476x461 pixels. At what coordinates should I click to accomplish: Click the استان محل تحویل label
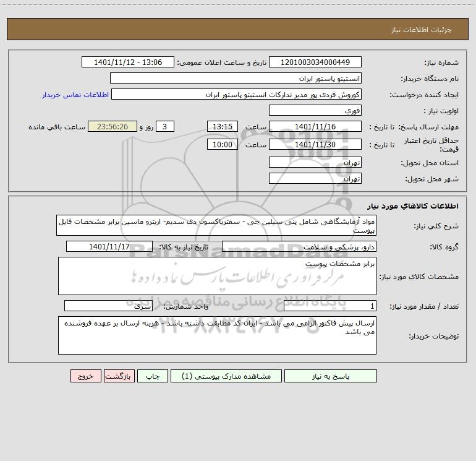(x=430, y=163)
